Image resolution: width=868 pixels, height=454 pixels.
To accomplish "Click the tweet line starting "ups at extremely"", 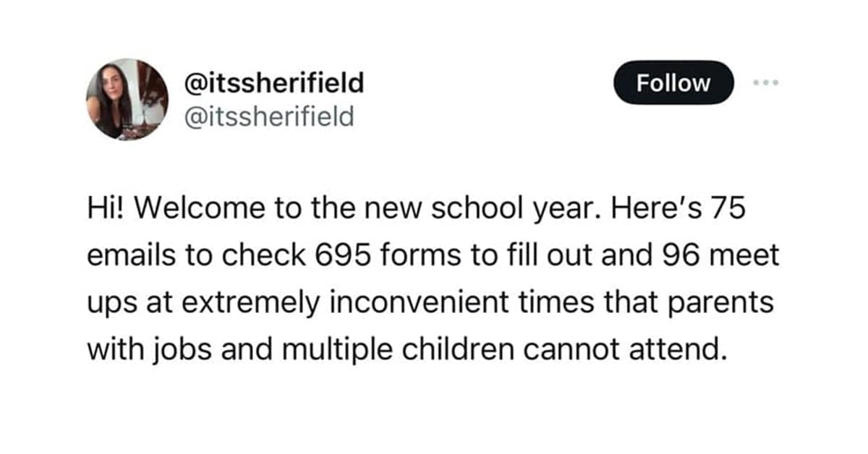I will pyautogui.click(x=430, y=302).
